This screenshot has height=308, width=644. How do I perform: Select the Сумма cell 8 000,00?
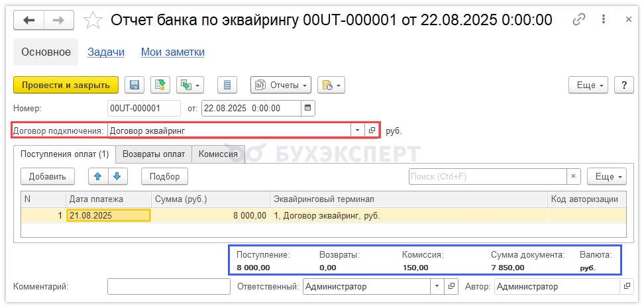pos(210,216)
